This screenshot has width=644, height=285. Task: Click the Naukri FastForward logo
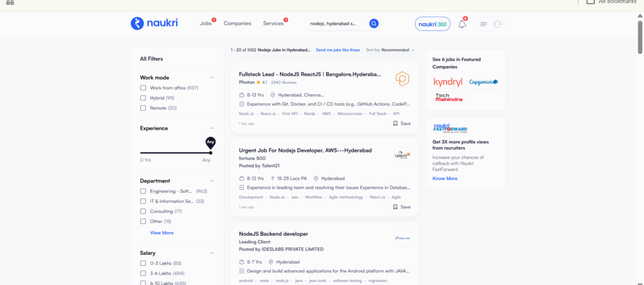[450, 127]
